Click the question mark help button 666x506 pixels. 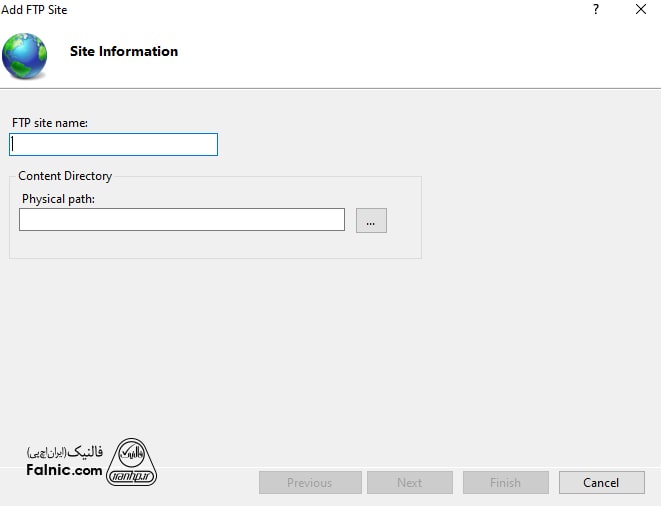click(596, 10)
